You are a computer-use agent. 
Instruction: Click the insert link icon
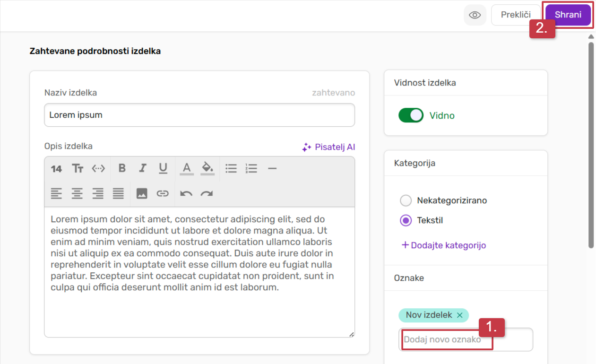tap(163, 193)
